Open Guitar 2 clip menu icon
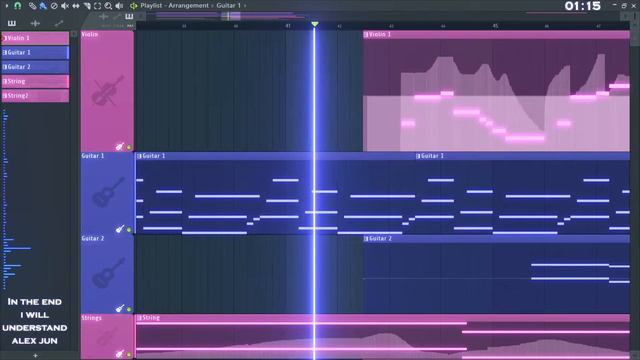The height and width of the screenshot is (360, 640). click(x=366, y=238)
